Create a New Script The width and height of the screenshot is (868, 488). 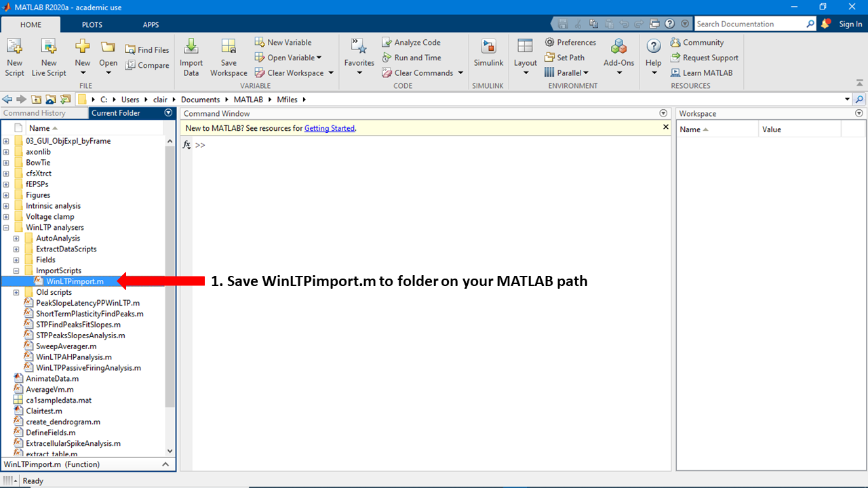(14, 58)
